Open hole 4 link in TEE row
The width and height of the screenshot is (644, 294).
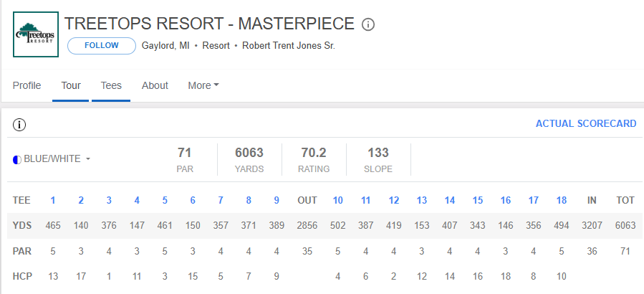(137, 200)
